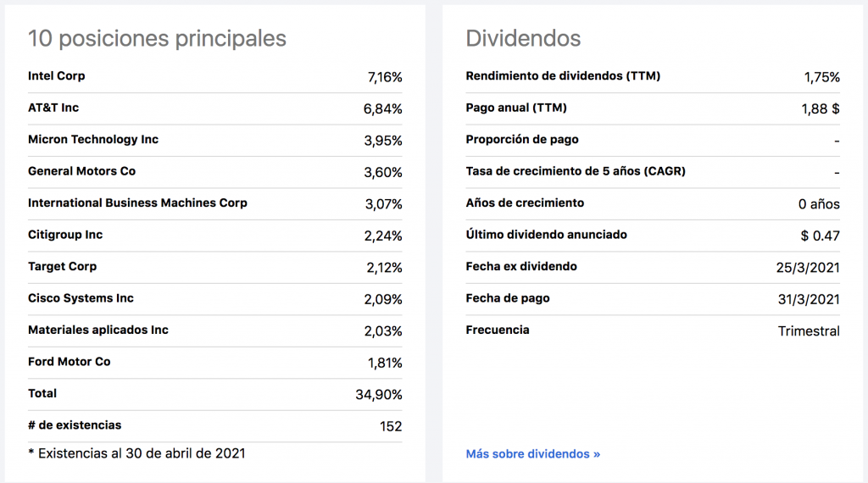The image size is (868, 483).
Task: Click the 'Fecha de pago' row
Action: pyautogui.click(x=508, y=298)
